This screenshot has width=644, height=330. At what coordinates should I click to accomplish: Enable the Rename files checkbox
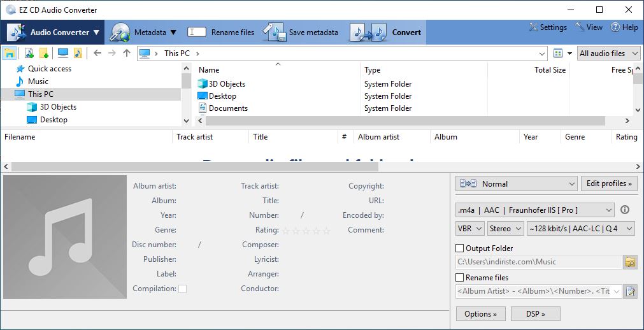click(460, 277)
